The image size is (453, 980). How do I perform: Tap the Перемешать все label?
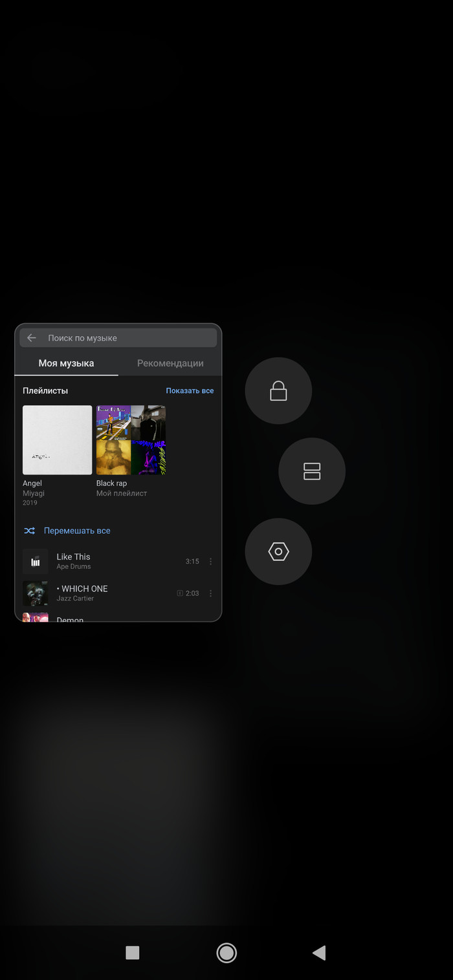click(77, 531)
